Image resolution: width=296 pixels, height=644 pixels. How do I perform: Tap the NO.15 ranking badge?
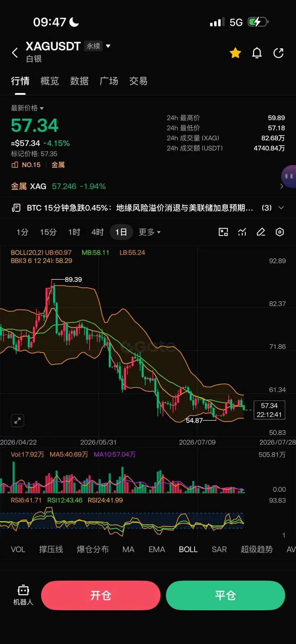coord(26,165)
